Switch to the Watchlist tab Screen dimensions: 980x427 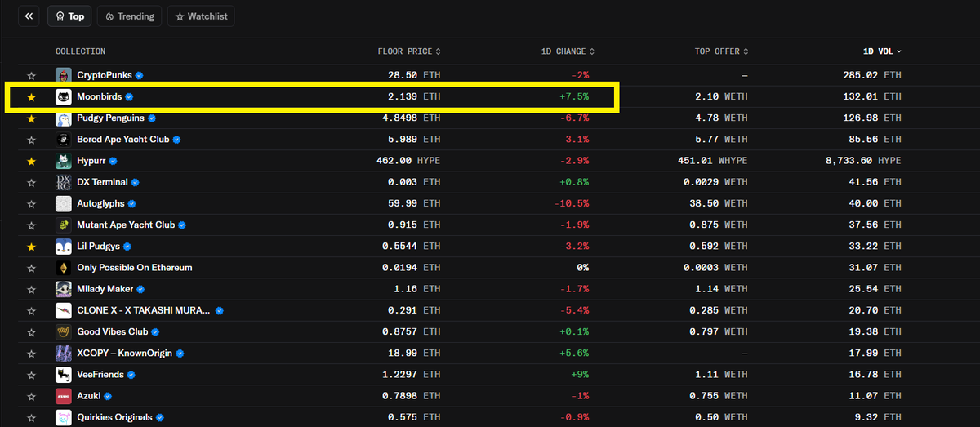pyautogui.click(x=201, y=16)
